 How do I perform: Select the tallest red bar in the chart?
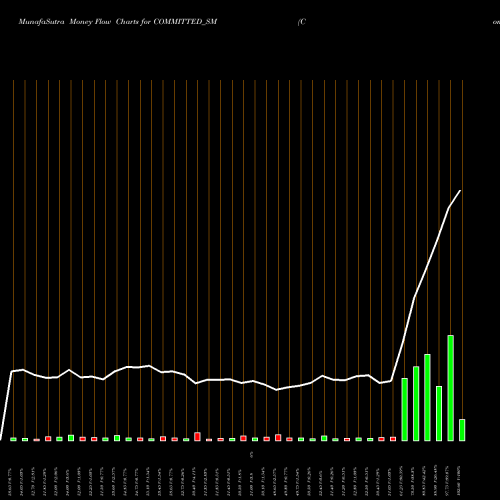[x=197, y=437]
